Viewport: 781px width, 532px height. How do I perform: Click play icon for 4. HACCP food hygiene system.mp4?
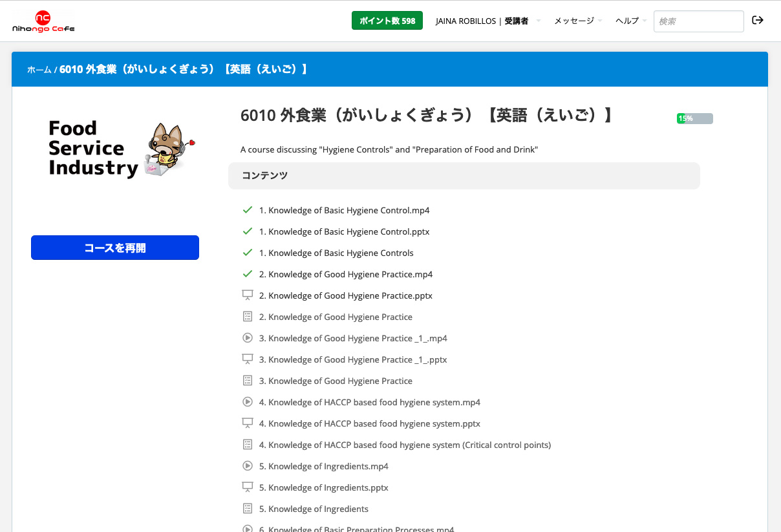click(x=247, y=402)
